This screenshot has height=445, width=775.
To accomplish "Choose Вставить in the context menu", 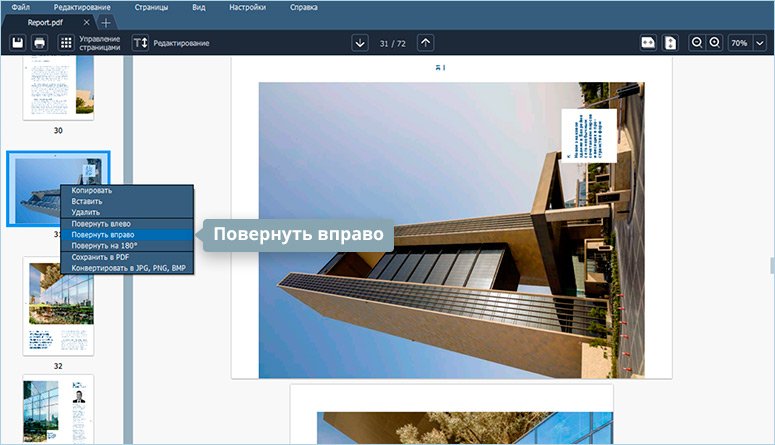I will click(127, 201).
